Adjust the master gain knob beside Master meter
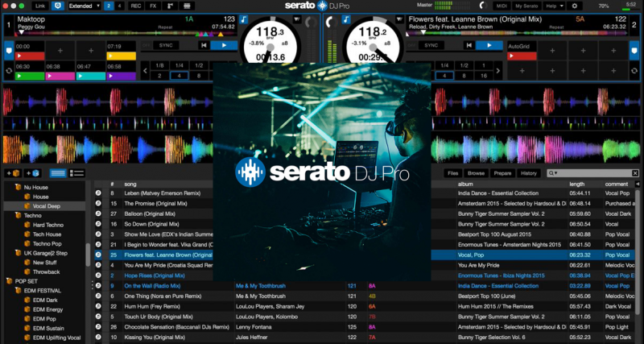 (x=484, y=6)
